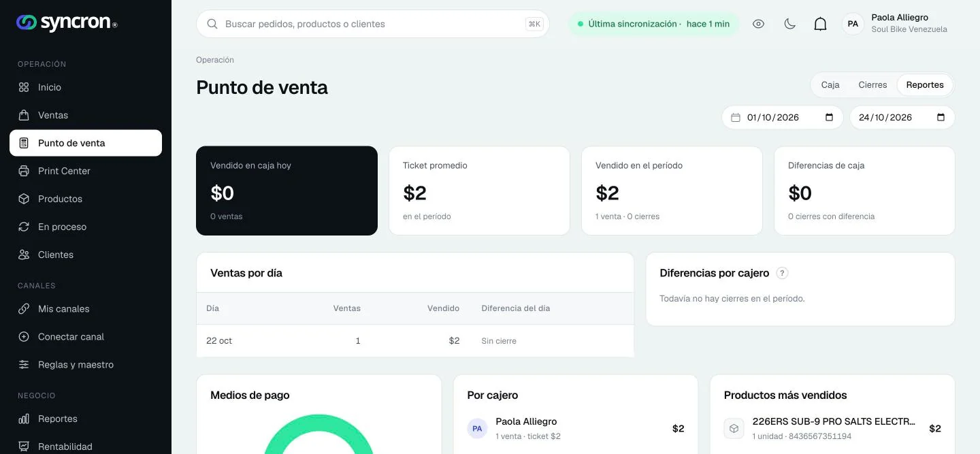Viewport: 980px width, 454px height.
Task: Click the 22 oct row date
Action: pyautogui.click(x=219, y=341)
